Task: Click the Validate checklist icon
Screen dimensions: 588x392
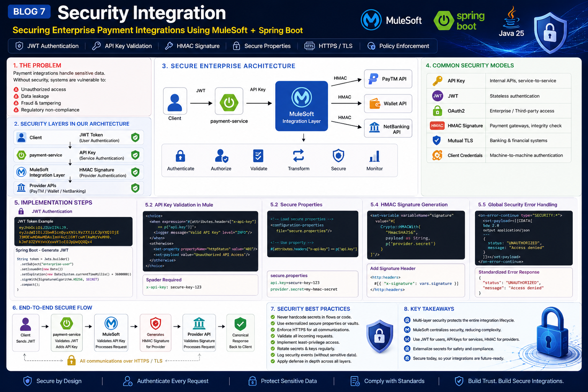Action: (x=258, y=156)
